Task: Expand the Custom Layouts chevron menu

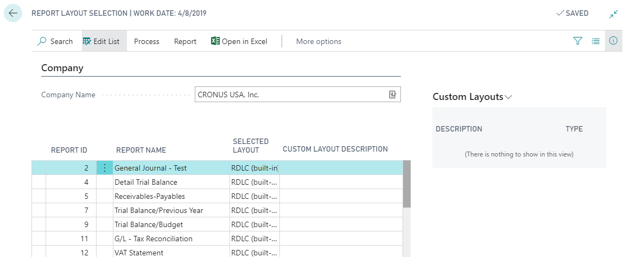Action: (x=508, y=97)
